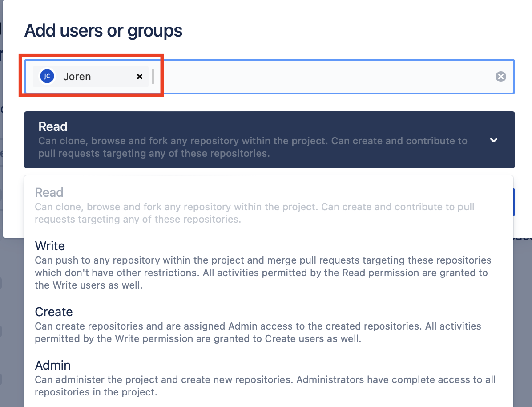Click description inside selected Read box

253,147
